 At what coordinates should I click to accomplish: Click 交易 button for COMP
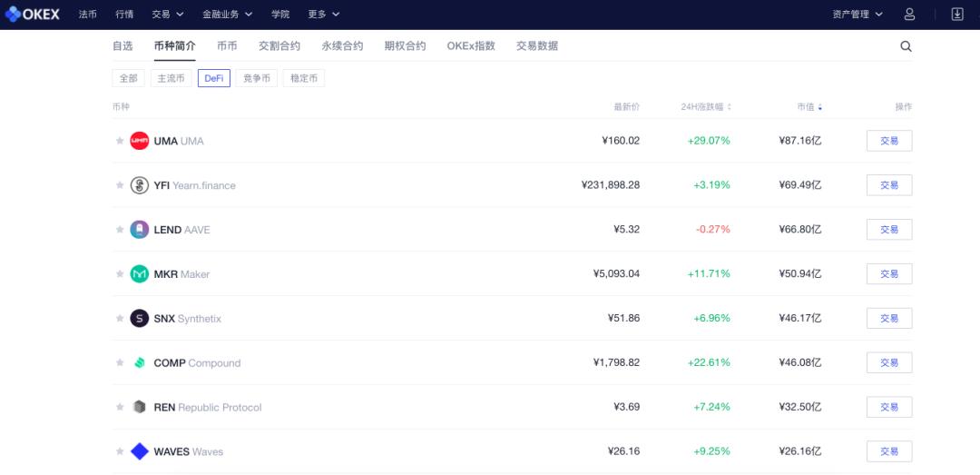888,362
